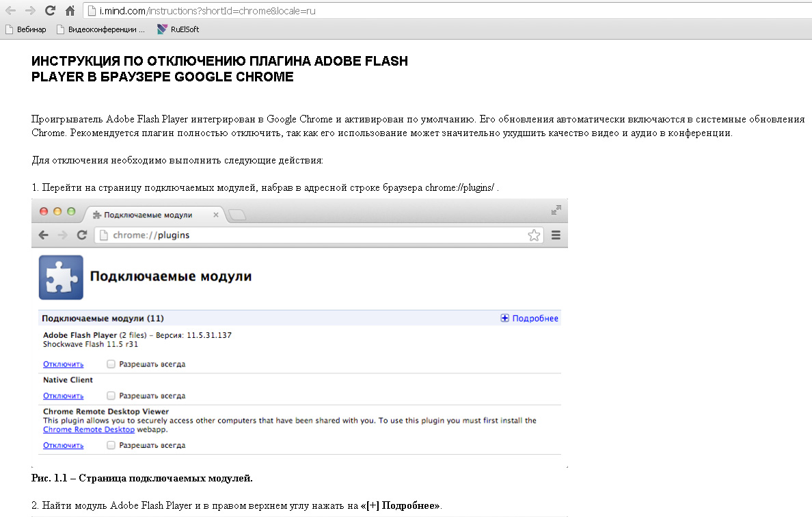Click the Подключаемые модули (11) header

coord(103,318)
